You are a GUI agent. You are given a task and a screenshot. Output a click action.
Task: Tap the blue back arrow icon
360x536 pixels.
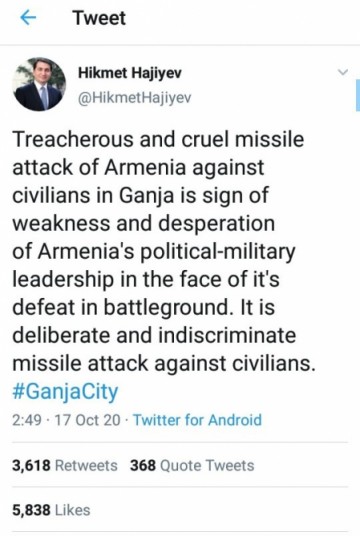[x=28, y=18]
